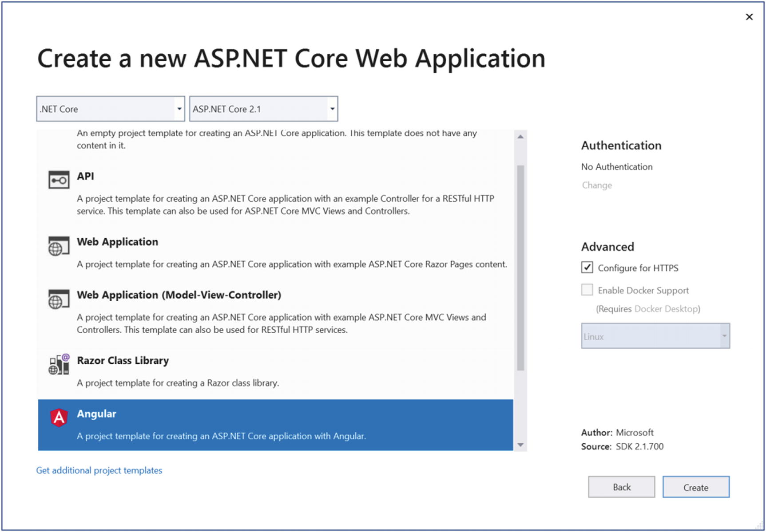Click the red Angular shield icon
The image size is (766, 532).
coord(59,418)
